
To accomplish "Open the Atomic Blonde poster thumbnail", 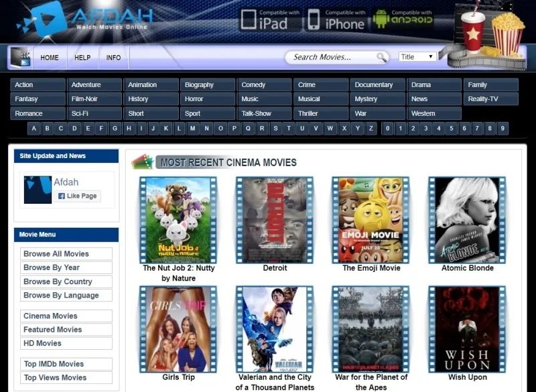I will coord(467,220).
